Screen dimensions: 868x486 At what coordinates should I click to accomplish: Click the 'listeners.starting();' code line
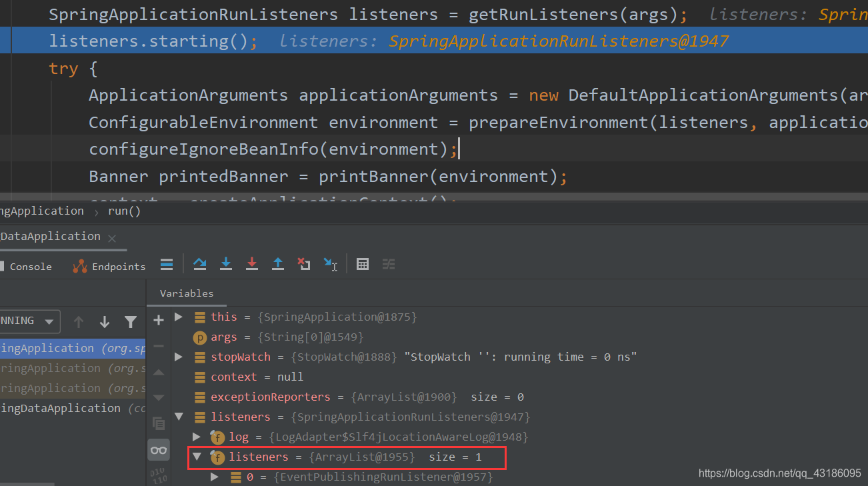click(153, 41)
